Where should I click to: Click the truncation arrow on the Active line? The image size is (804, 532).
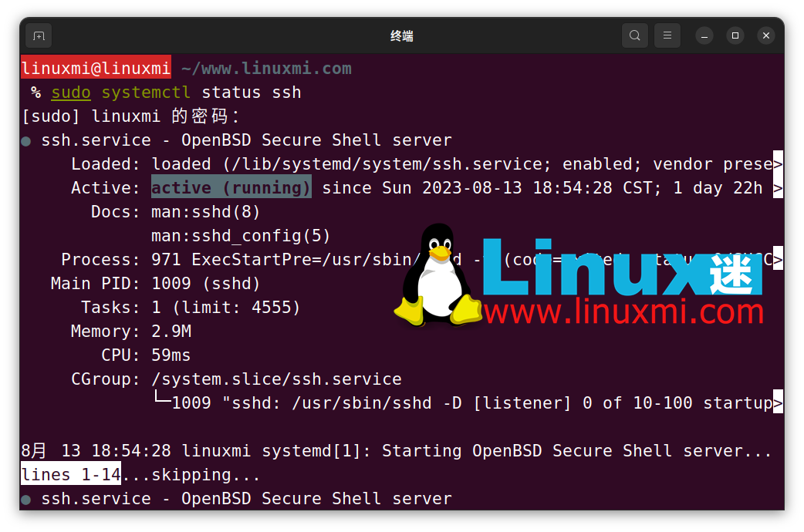(x=778, y=188)
